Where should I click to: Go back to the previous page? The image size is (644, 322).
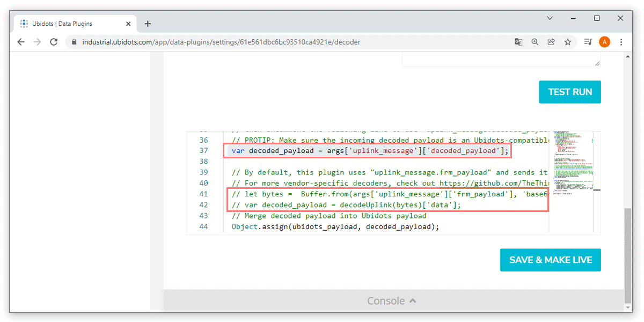coord(21,42)
